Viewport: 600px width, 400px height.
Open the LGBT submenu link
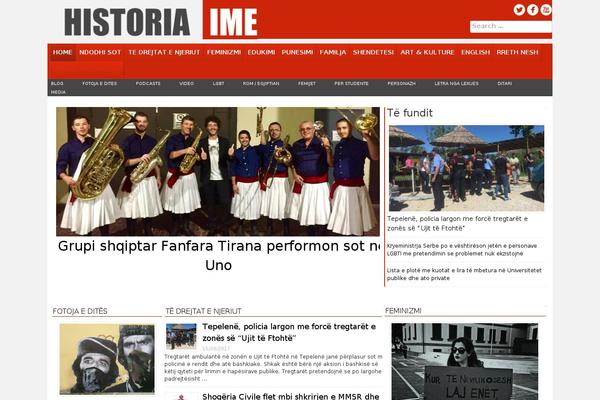[x=218, y=83]
